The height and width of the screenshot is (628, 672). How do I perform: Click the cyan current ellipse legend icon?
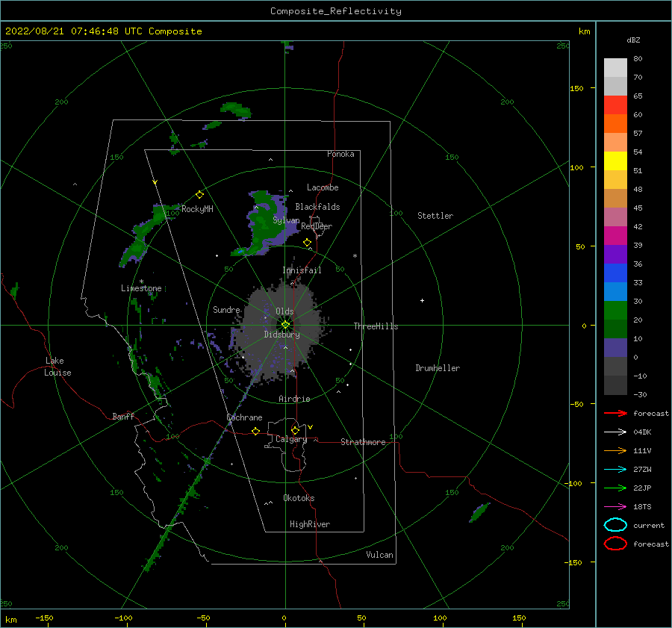[x=615, y=525]
